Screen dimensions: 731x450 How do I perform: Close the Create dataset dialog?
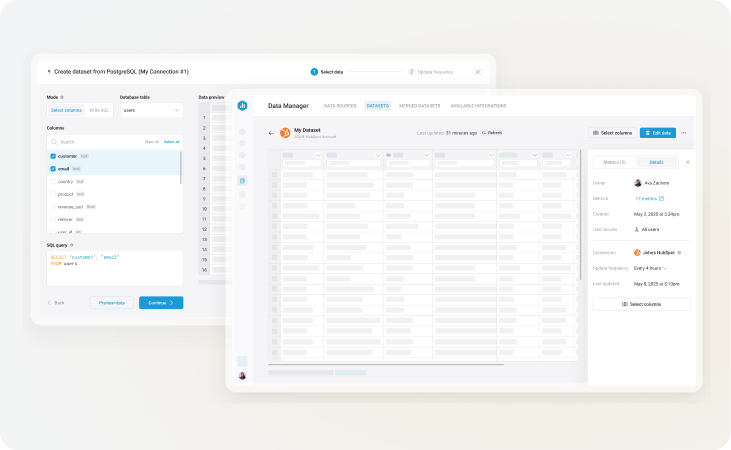coord(478,72)
